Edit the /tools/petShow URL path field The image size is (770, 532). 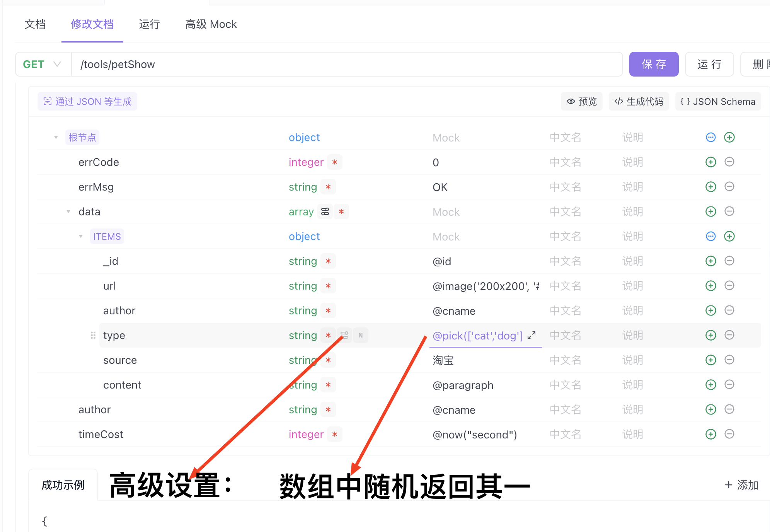pos(347,64)
